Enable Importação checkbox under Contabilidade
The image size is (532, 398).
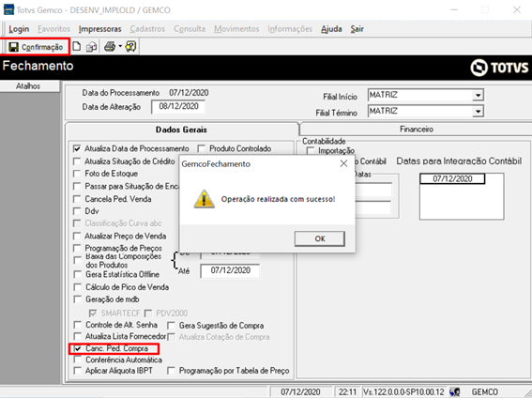[x=311, y=150]
